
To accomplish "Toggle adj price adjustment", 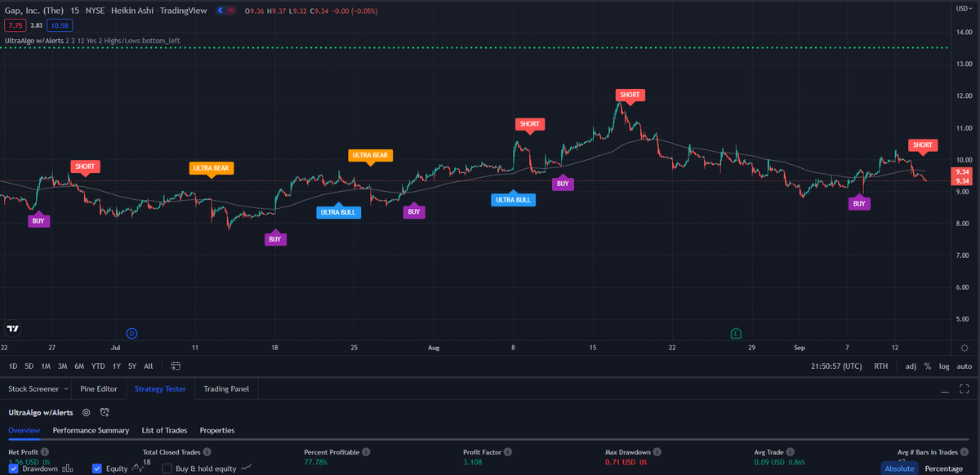I will (x=911, y=366).
